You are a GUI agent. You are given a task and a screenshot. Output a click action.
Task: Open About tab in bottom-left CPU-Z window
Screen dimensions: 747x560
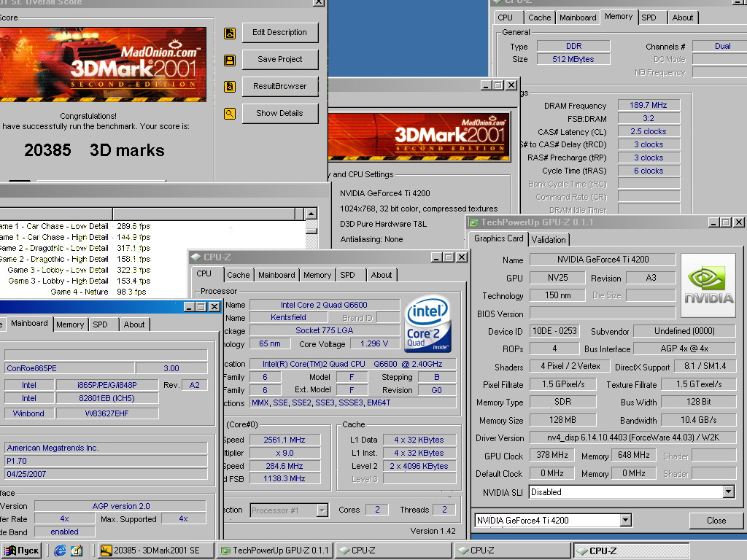[x=134, y=324]
